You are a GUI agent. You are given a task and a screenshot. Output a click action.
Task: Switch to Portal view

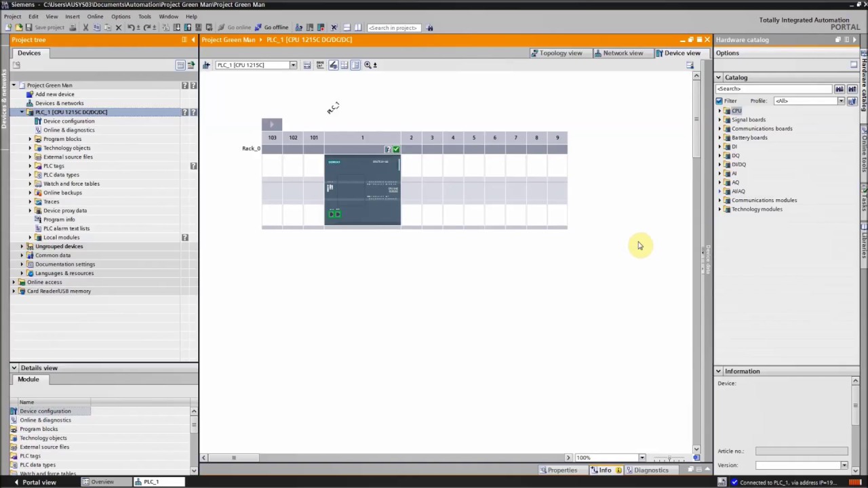tap(34, 483)
